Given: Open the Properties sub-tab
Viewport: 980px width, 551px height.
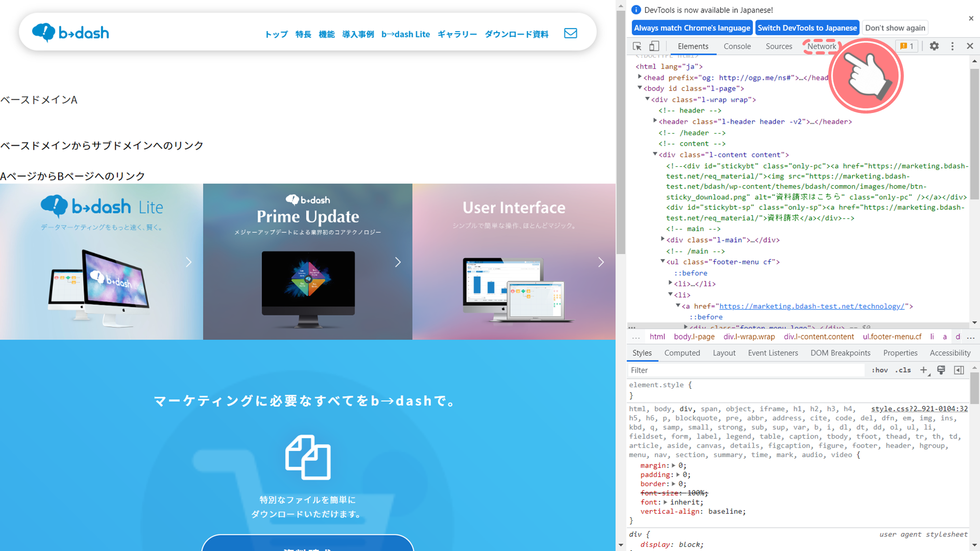Looking at the screenshot, I should point(900,353).
